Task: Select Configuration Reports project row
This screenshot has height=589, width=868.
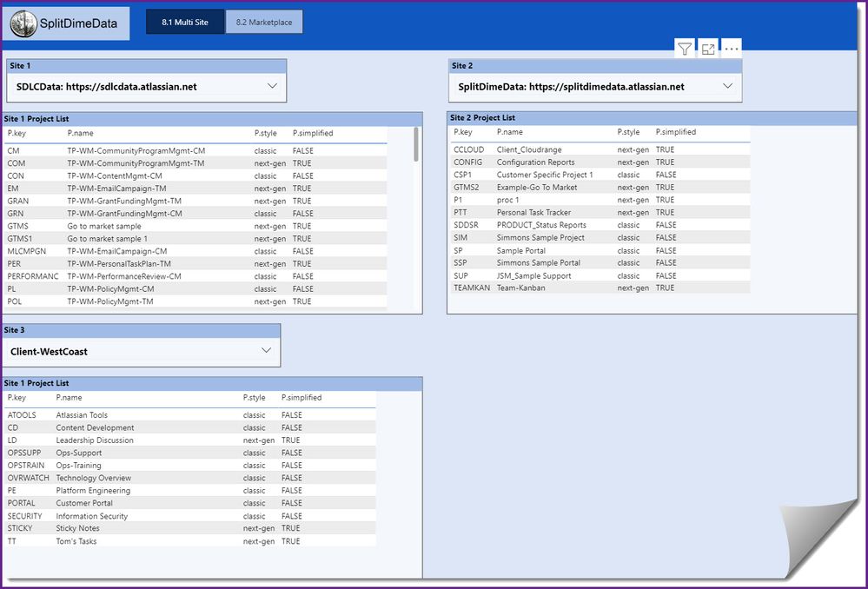Action: [x=600, y=162]
